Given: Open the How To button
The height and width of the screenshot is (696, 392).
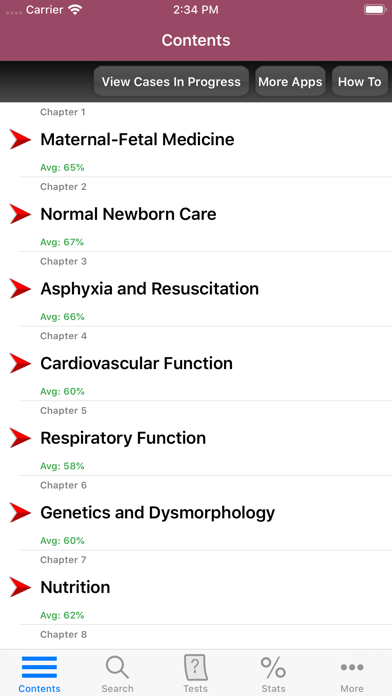Looking at the screenshot, I should 360,82.
